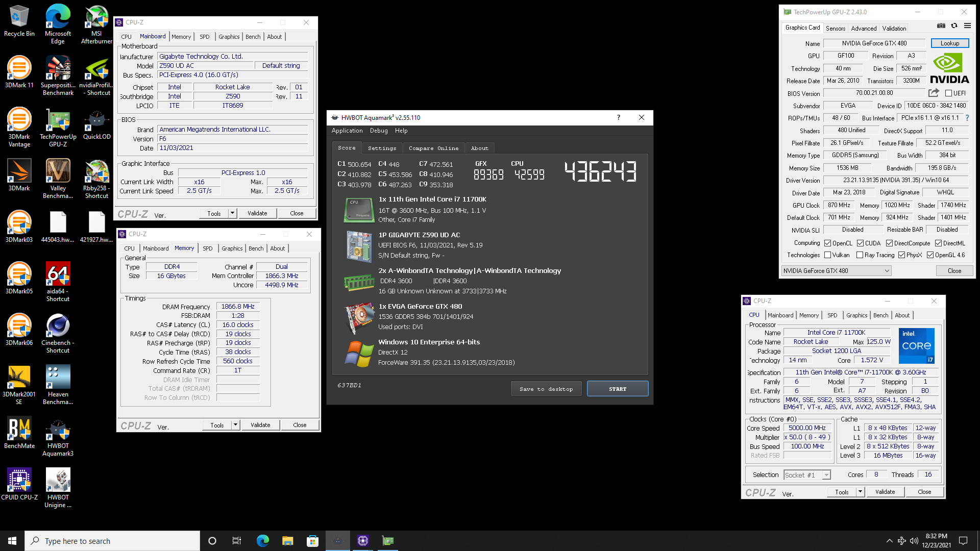
Task: Toggle the PhysX checkbox
Action: pos(902,255)
